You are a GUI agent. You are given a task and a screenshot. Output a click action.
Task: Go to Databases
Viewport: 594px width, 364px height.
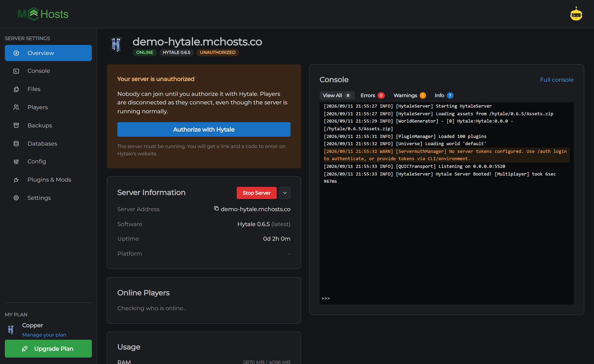point(48,144)
